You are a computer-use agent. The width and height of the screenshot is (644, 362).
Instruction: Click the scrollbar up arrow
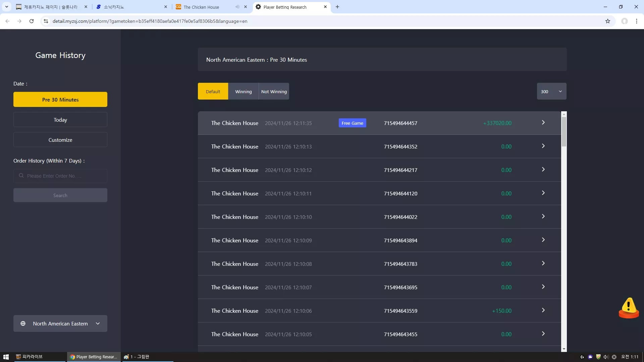[564, 114]
